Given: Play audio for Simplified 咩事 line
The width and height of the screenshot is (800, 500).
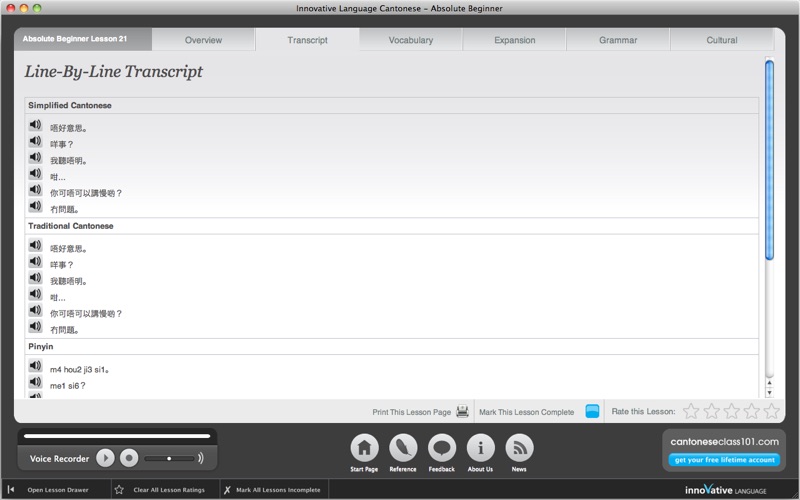Looking at the screenshot, I should (35, 141).
